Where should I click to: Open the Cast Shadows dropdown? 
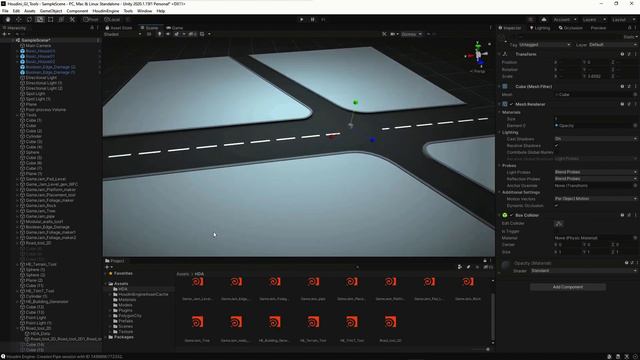tap(596, 139)
